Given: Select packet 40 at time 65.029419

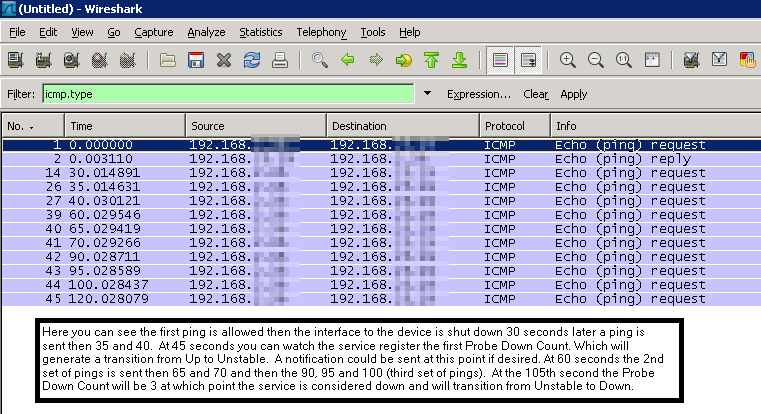Looking at the screenshot, I should [x=381, y=229].
